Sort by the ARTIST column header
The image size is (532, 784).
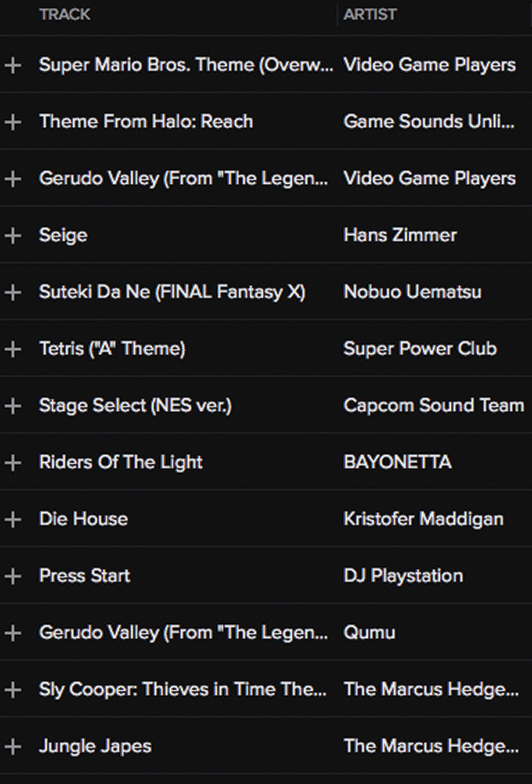coord(370,15)
